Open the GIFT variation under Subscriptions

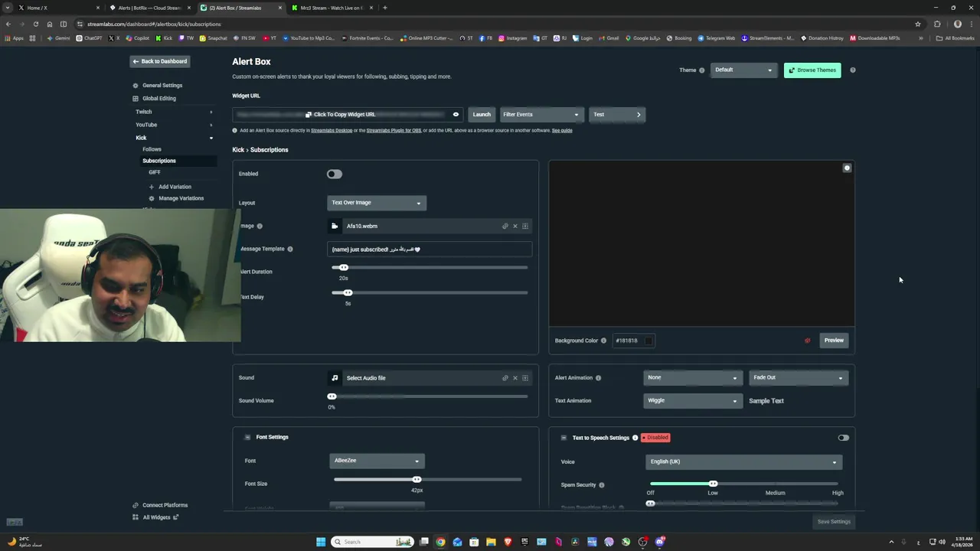point(155,172)
